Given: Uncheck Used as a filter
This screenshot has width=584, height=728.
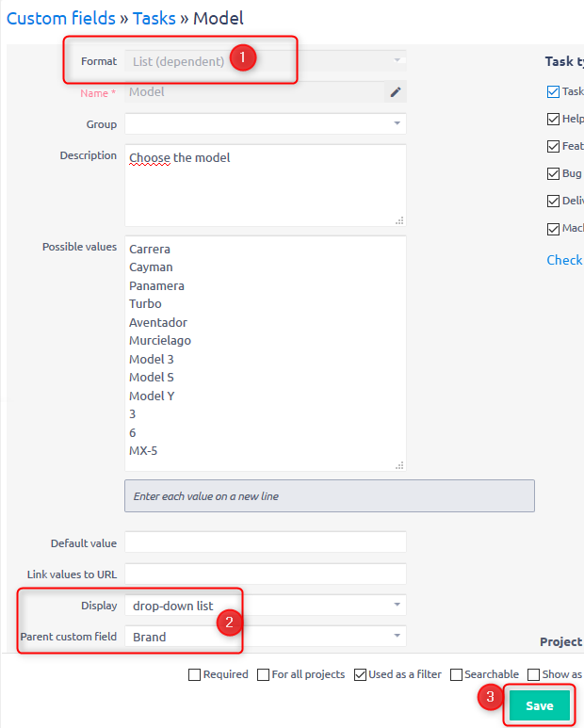Looking at the screenshot, I should click(x=360, y=674).
